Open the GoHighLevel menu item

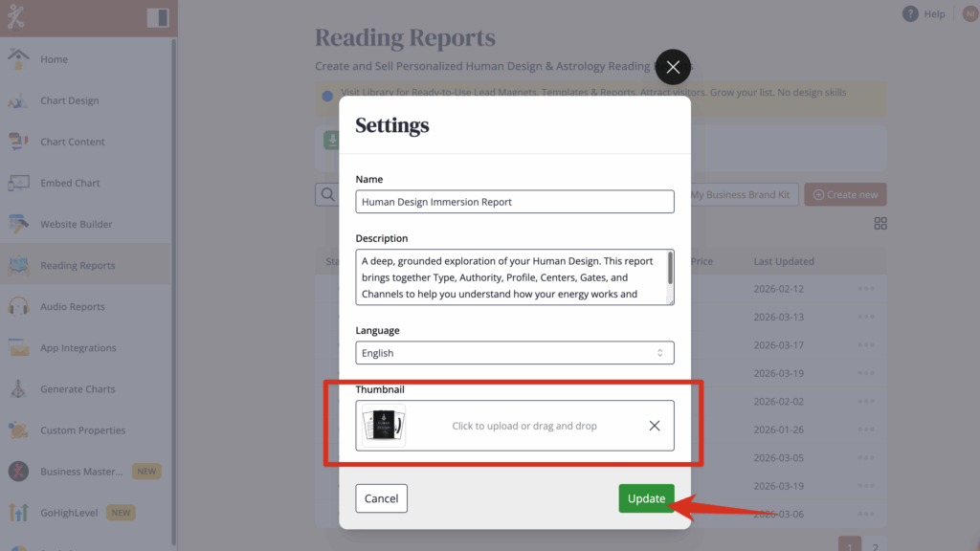point(69,513)
